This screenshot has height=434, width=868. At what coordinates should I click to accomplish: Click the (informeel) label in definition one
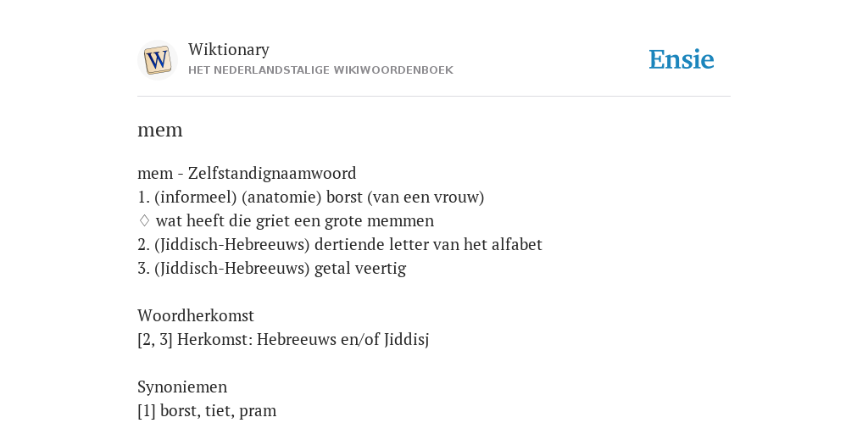click(196, 197)
